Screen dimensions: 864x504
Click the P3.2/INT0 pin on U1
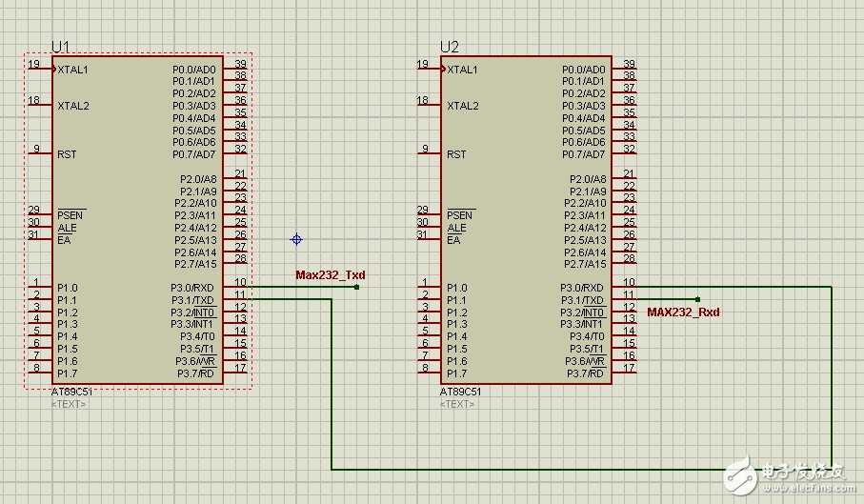pyautogui.click(x=192, y=312)
